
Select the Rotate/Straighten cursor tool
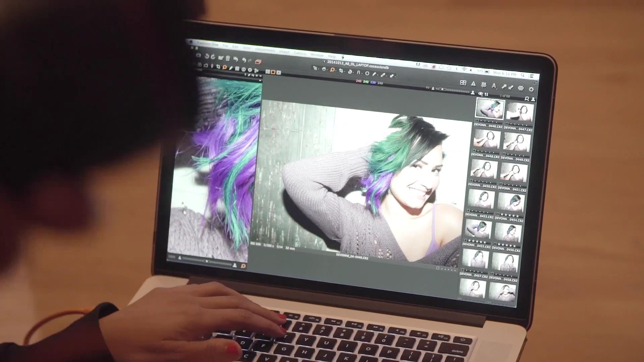(350, 72)
